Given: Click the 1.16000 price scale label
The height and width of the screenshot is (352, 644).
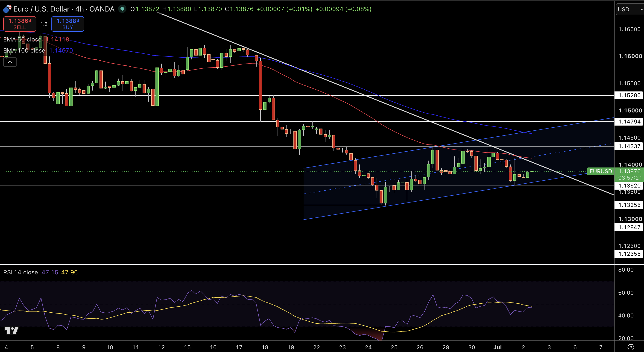Looking at the screenshot, I should pos(630,56).
